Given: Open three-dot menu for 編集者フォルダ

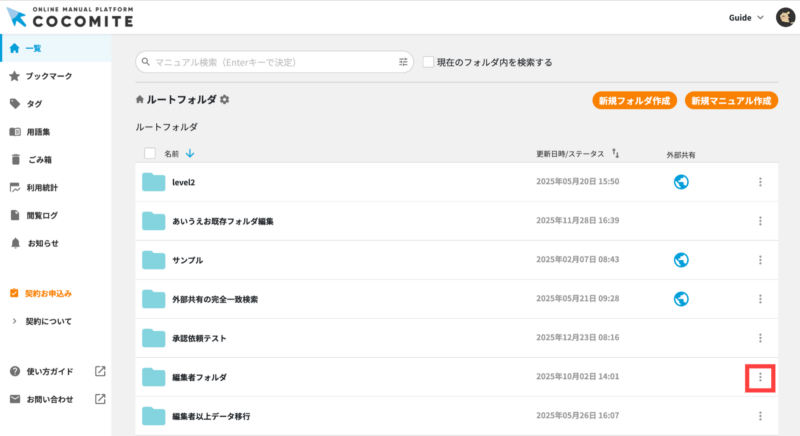Looking at the screenshot, I should point(760,377).
